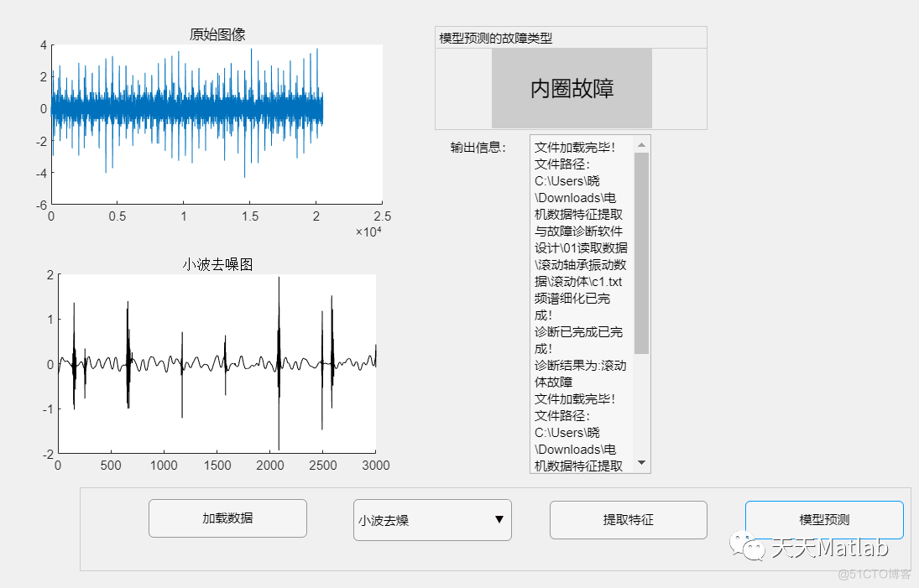The image size is (919, 588).
Task: Open the 小波去燥 dropdown menu
Action: click(x=432, y=520)
